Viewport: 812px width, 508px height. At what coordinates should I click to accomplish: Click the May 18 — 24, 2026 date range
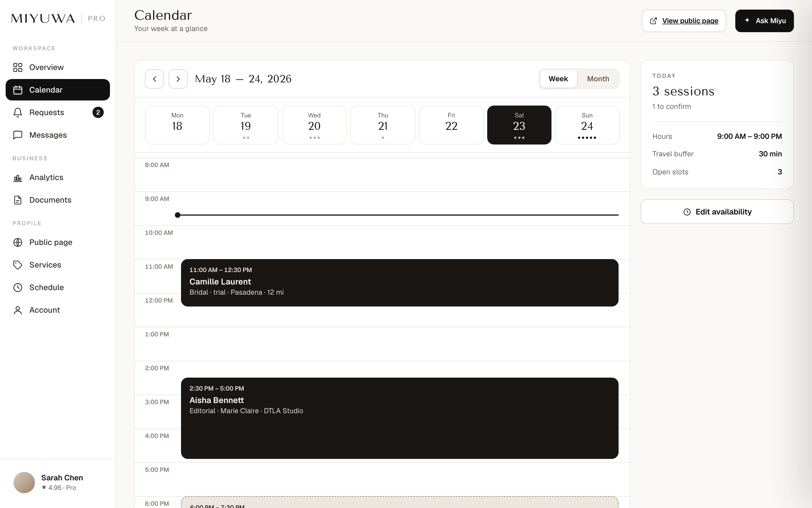243,79
